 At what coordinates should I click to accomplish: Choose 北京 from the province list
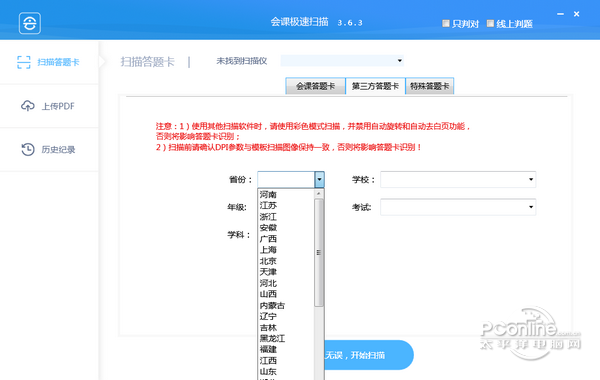[x=268, y=261]
